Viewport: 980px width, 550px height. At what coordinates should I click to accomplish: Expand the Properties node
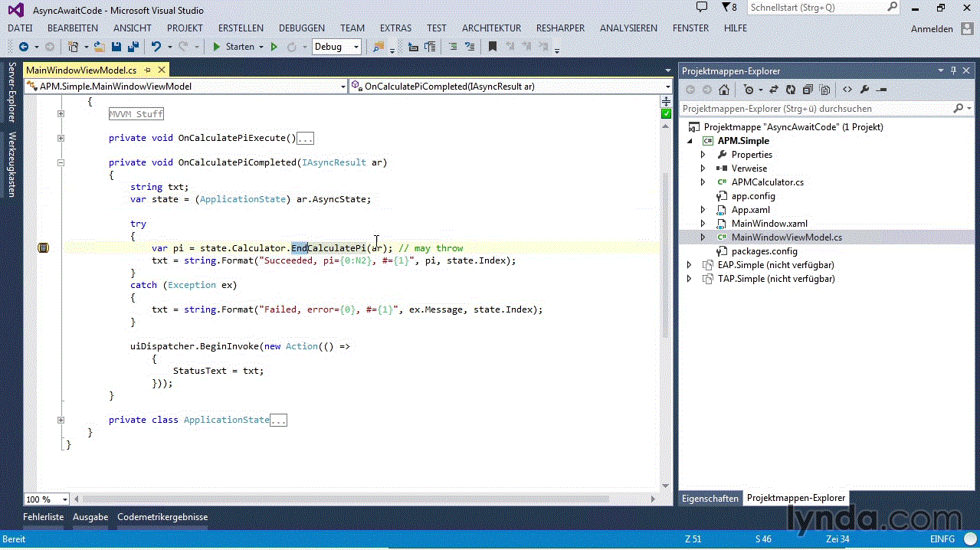click(703, 155)
